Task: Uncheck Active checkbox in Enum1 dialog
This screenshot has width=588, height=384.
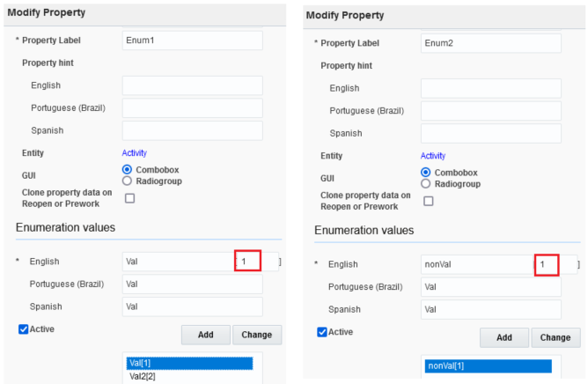Action: 23,329
